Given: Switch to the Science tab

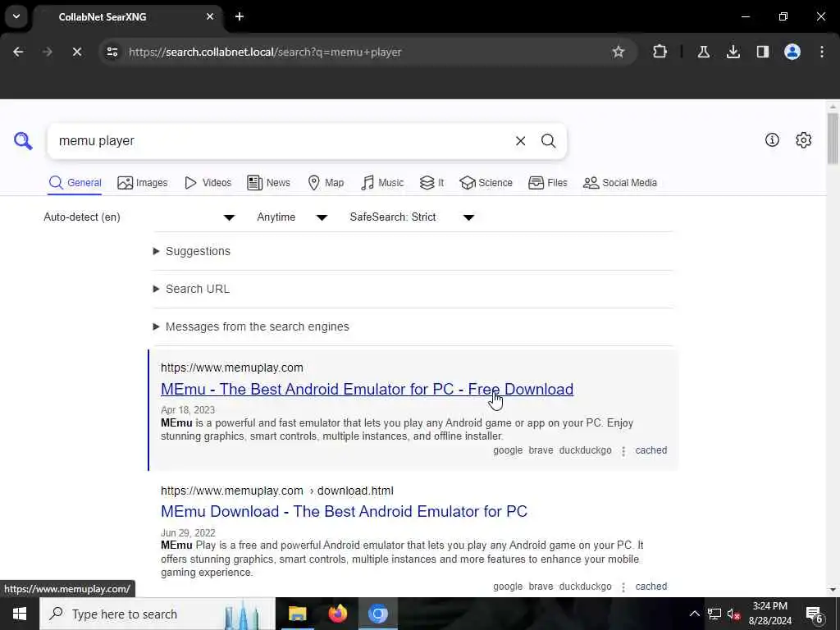Looking at the screenshot, I should (x=486, y=183).
